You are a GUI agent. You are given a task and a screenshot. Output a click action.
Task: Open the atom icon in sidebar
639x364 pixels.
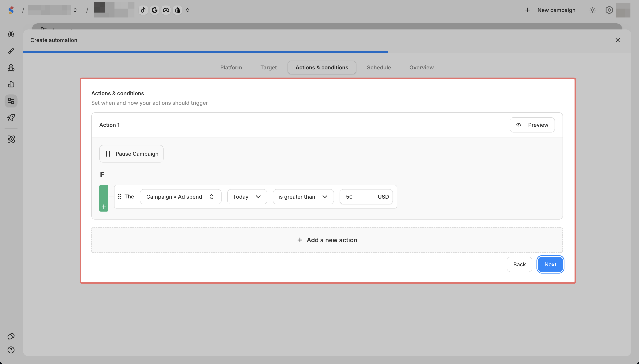click(11, 139)
